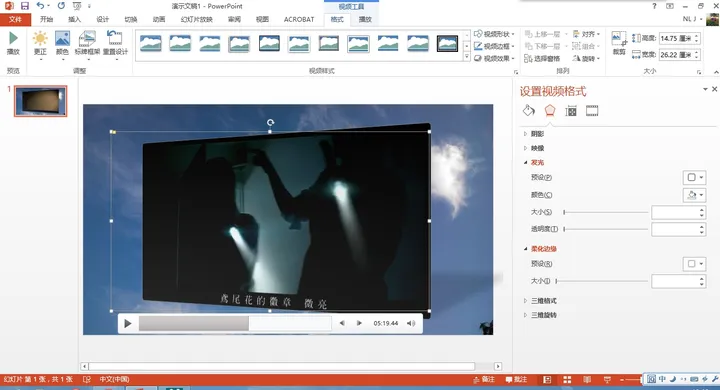720x390 pixels.
Task: Select slide 1 thumbnail
Action: tap(40, 101)
